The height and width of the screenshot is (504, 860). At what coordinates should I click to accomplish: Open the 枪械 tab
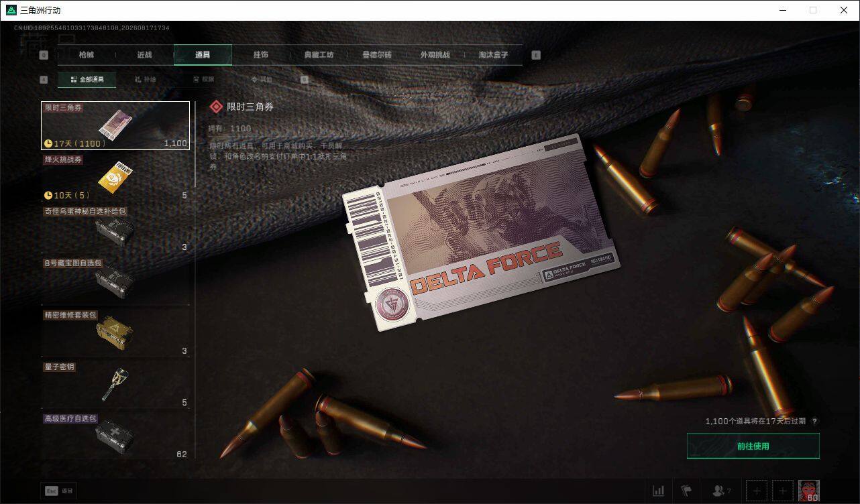click(87, 55)
